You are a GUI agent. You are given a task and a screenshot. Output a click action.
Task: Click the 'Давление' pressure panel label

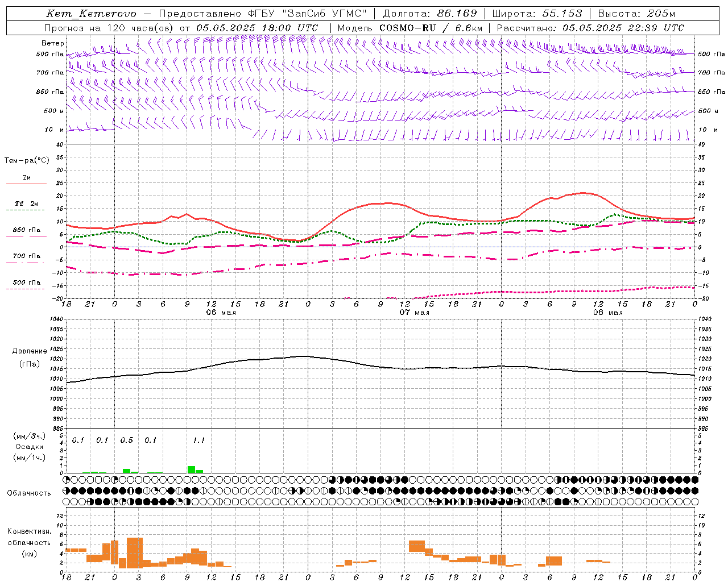click(29, 351)
